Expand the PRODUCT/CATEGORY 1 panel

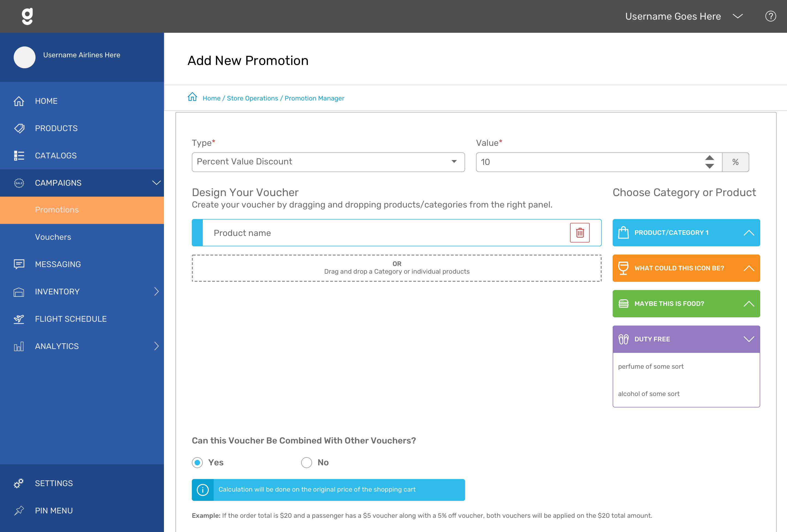tap(748, 232)
